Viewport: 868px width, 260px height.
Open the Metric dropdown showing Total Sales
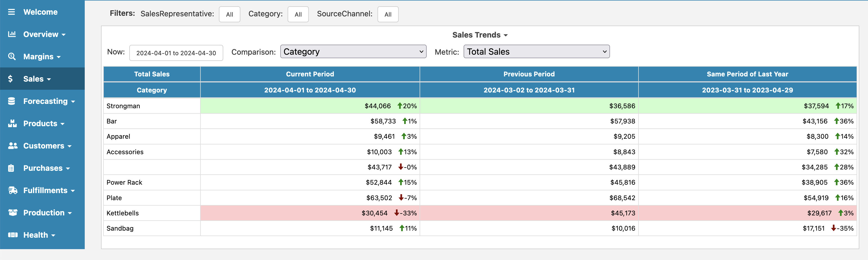point(536,52)
